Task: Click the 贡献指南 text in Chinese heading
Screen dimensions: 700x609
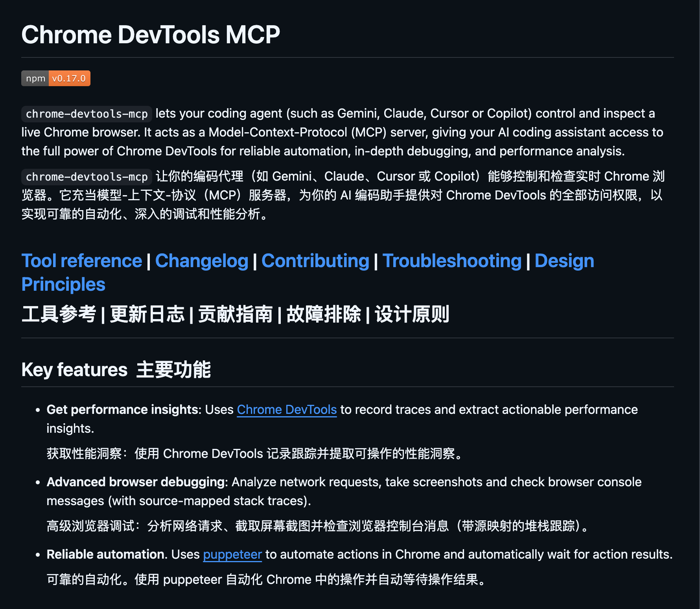Action: click(x=235, y=314)
